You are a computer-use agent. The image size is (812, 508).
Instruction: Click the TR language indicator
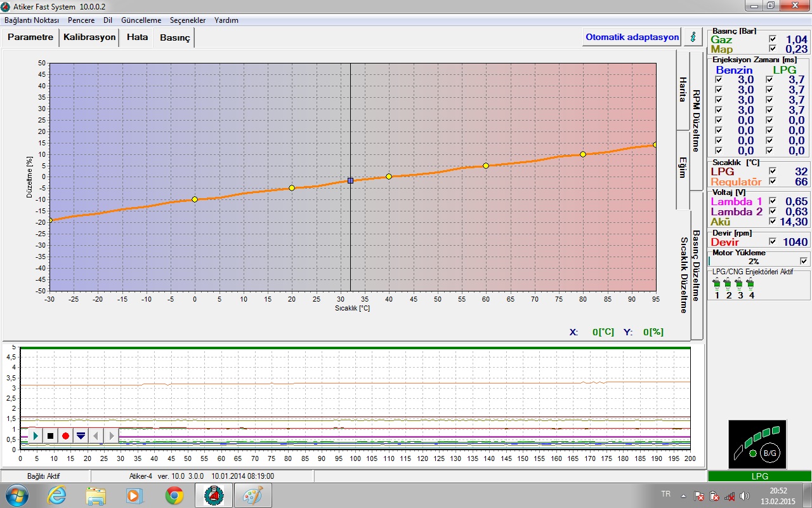665,493
